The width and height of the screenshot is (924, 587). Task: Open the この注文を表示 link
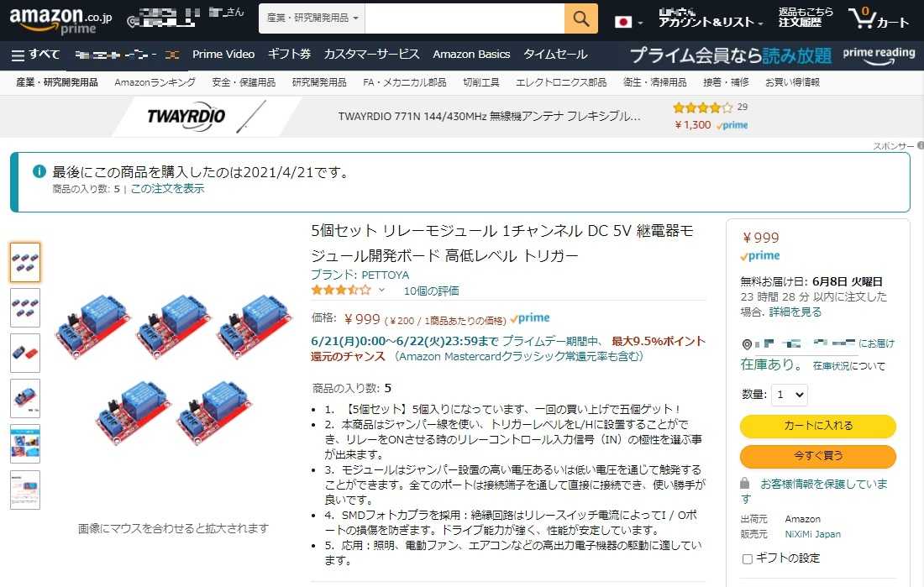[x=167, y=189]
